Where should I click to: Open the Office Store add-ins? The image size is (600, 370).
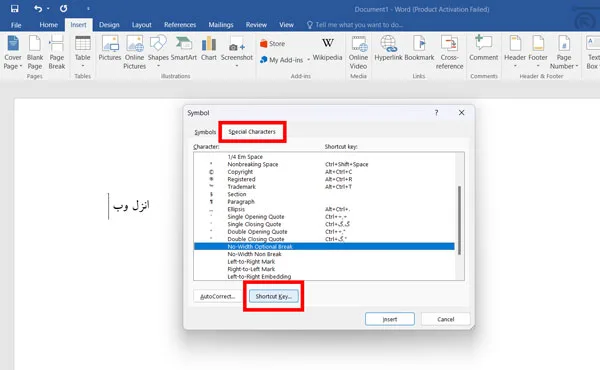click(x=272, y=44)
